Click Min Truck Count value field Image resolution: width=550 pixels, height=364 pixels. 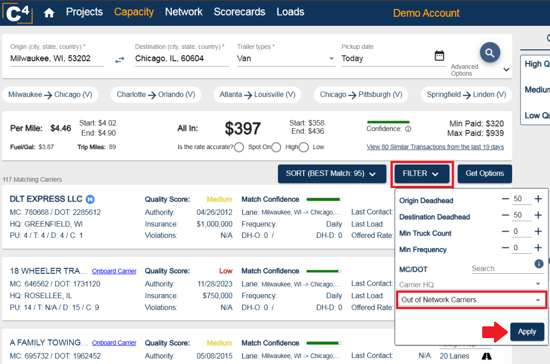[521, 231]
